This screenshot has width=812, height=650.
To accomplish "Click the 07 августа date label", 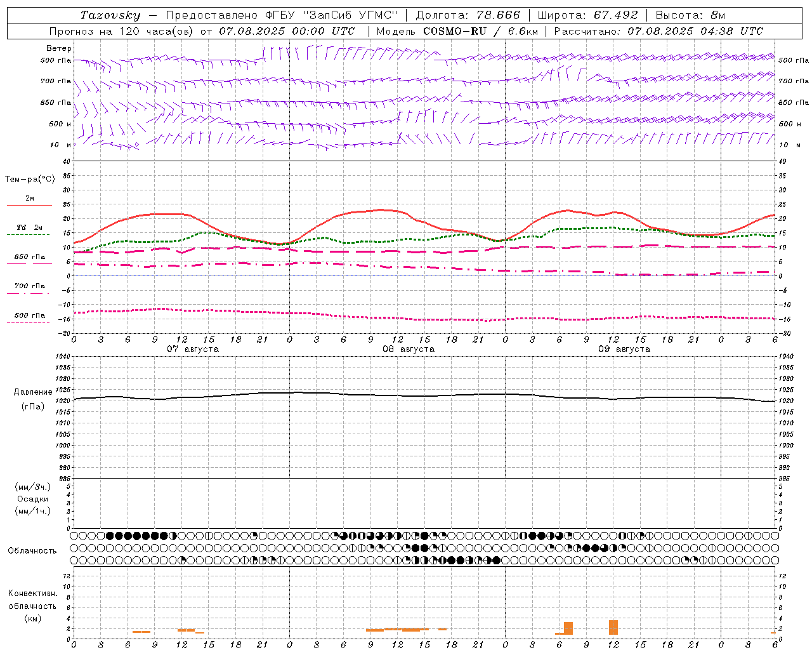I will (x=193, y=349).
